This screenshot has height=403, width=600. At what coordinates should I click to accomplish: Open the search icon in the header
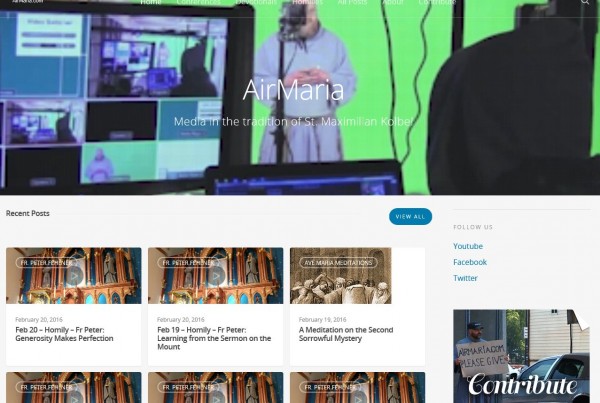585,3
